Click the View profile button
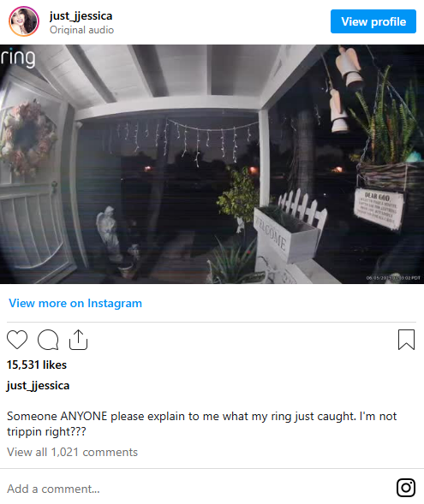Image resolution: width=424 pixels, height=504 pixels. click(373, 21)
